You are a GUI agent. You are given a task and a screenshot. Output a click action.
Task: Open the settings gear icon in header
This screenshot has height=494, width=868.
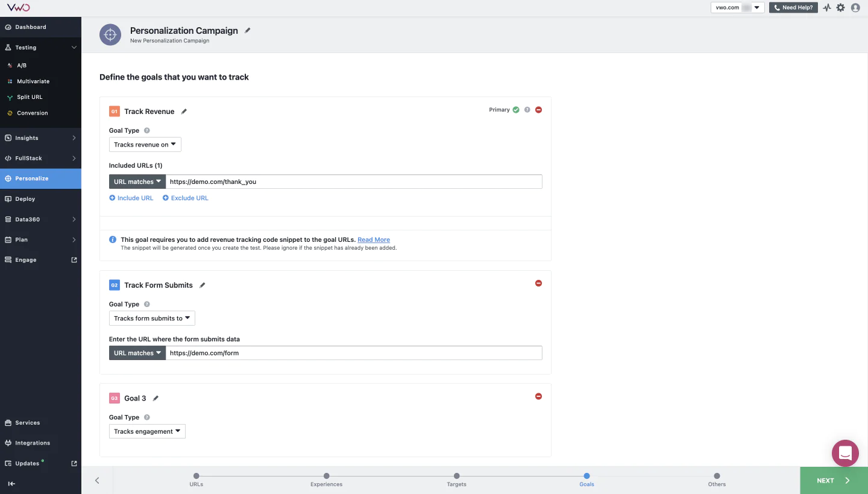coord(840,8)
